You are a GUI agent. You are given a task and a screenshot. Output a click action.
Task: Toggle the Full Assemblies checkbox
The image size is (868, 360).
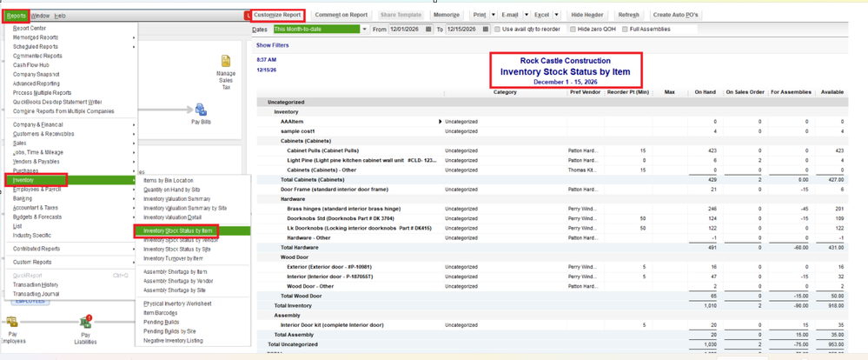pyautogui.click(x=625, y=30)
